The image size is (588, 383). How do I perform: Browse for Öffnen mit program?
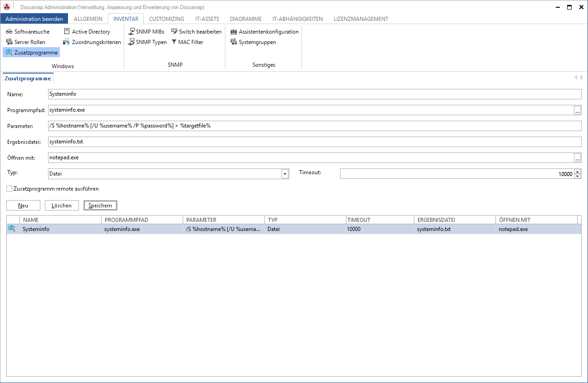coord(577,158)
